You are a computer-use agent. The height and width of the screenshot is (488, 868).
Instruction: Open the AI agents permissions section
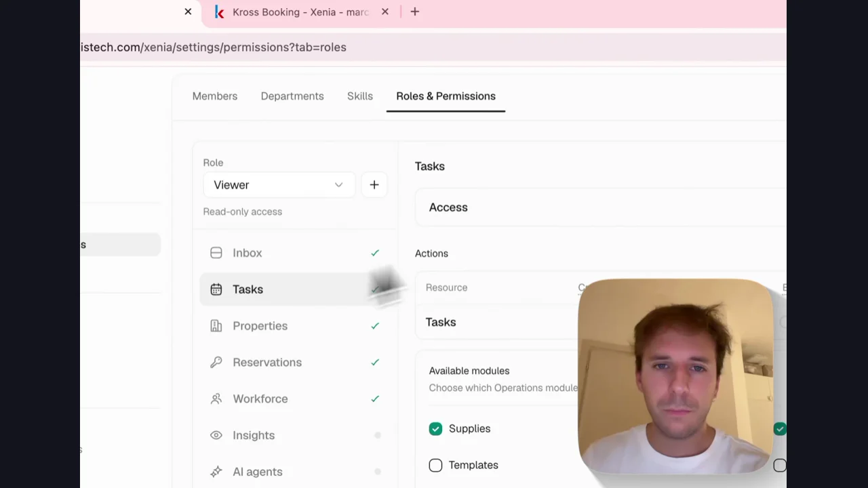[x=295, y=472]
